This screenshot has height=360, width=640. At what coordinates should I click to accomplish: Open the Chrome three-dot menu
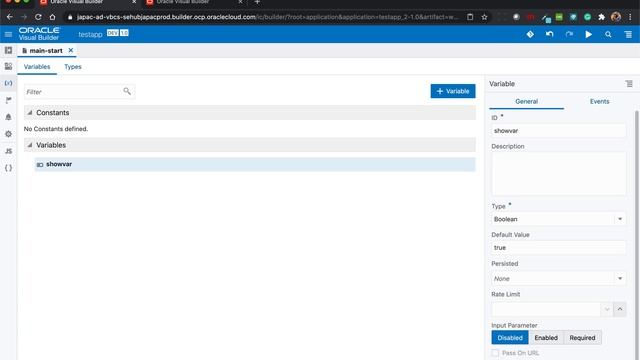point(630,17)
